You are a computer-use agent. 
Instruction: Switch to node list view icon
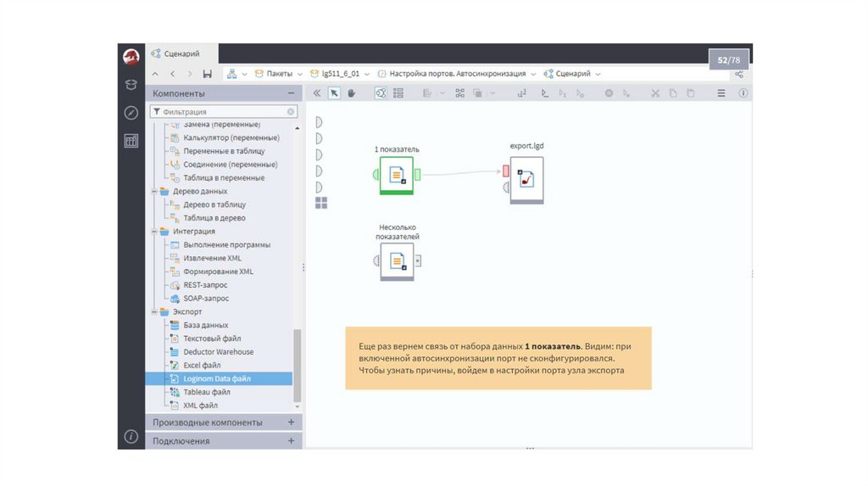pos(398,93)
